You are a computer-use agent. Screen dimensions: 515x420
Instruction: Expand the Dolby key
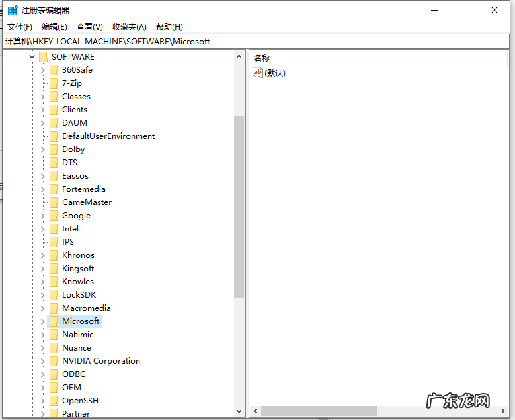click(x=42, y=149)
